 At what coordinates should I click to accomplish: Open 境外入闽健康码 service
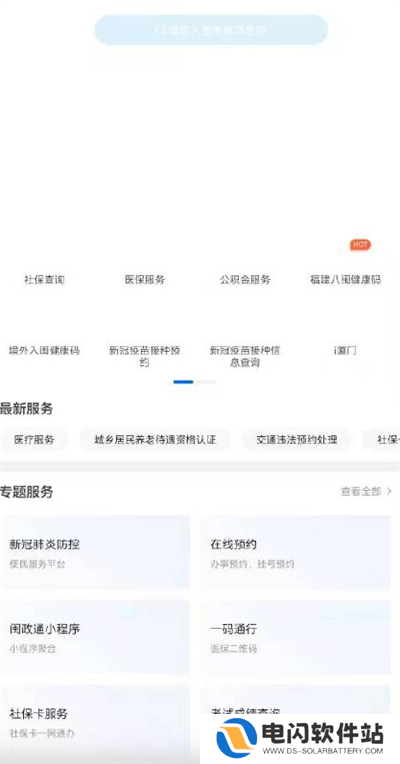pos(44,350)
